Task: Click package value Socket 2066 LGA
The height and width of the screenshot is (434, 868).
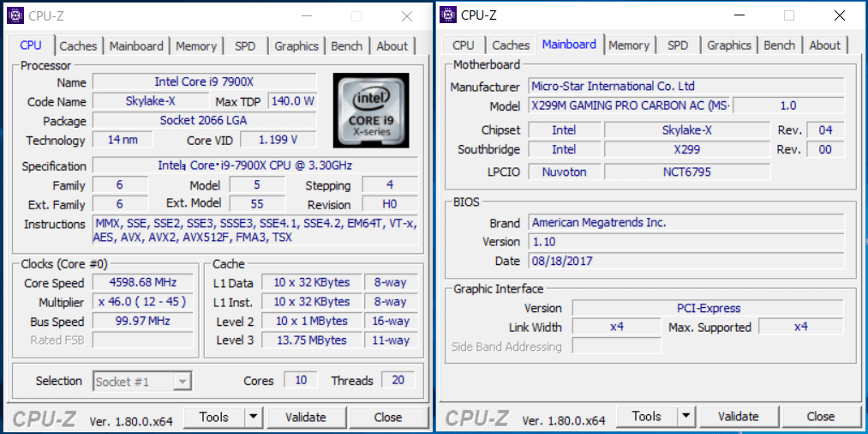Action: [x=204, y=120]
